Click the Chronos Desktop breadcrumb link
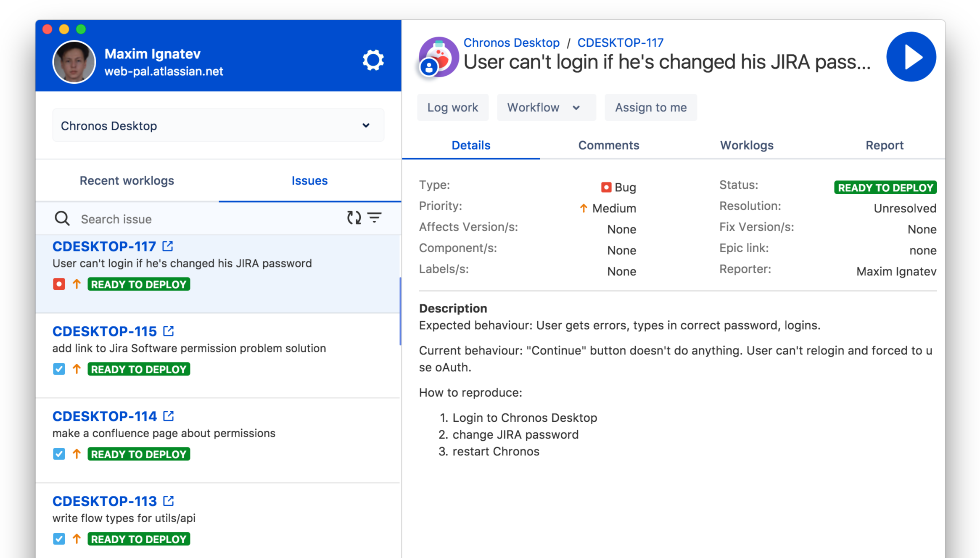The width and height of the screenshot is (980, 558). pos(511,42)
